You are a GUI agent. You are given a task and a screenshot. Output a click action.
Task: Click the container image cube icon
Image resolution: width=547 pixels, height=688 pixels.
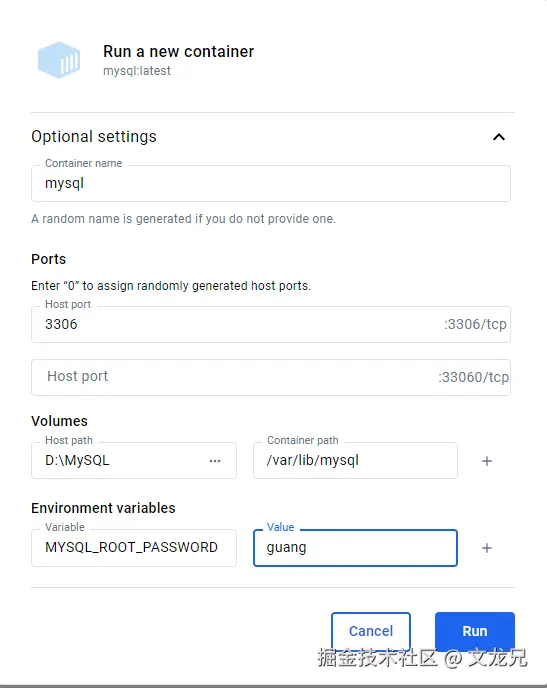pos(59,60)
